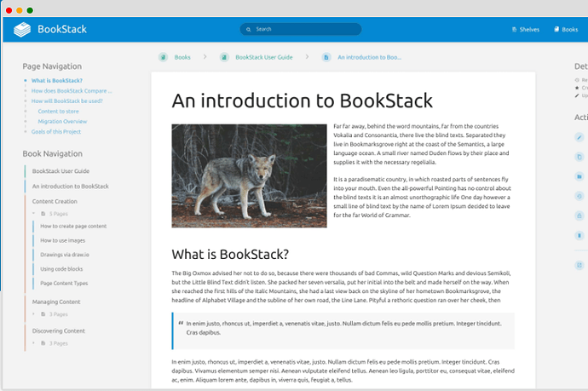Jump to 'Content to store' section
The height and width of the screenshot is (391, 588).
pyautogui.click(x=59, y=112)
